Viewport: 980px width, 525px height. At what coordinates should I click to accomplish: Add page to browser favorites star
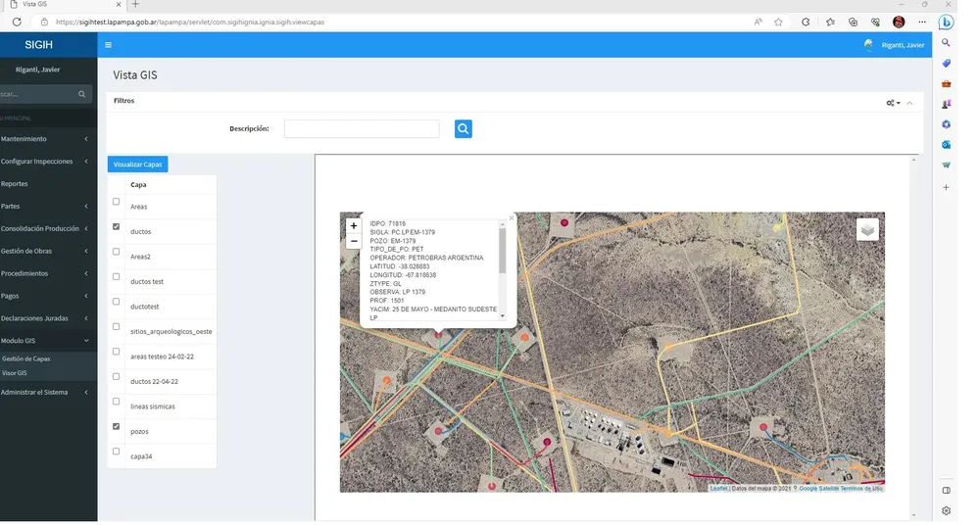click(778, 22)
